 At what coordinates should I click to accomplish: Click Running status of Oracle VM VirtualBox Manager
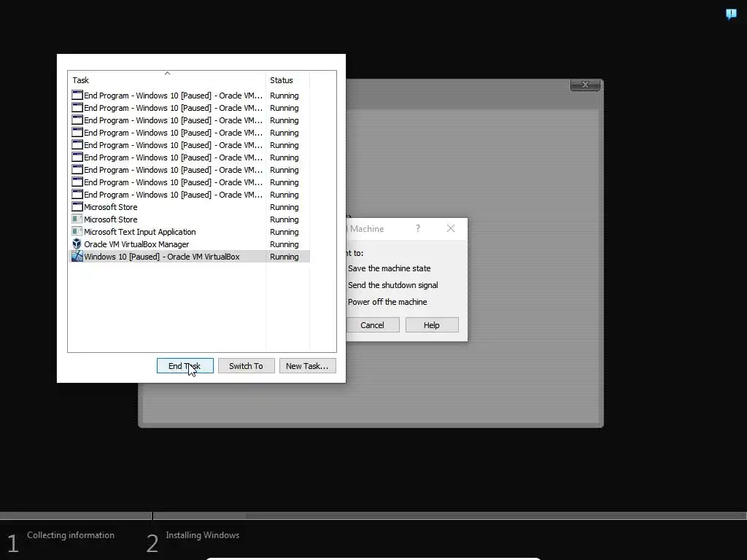[284, 244]
